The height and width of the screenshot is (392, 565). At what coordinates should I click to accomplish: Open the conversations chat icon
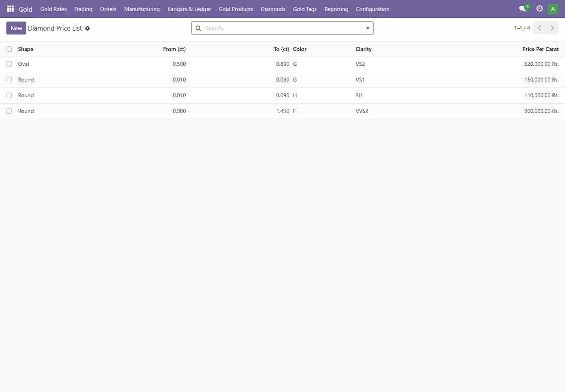[523, 8]
